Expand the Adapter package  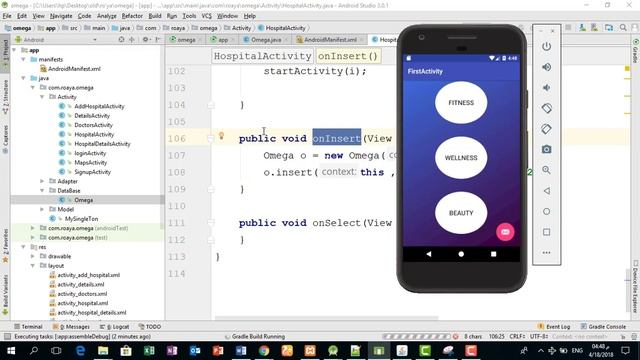[42, 181]
